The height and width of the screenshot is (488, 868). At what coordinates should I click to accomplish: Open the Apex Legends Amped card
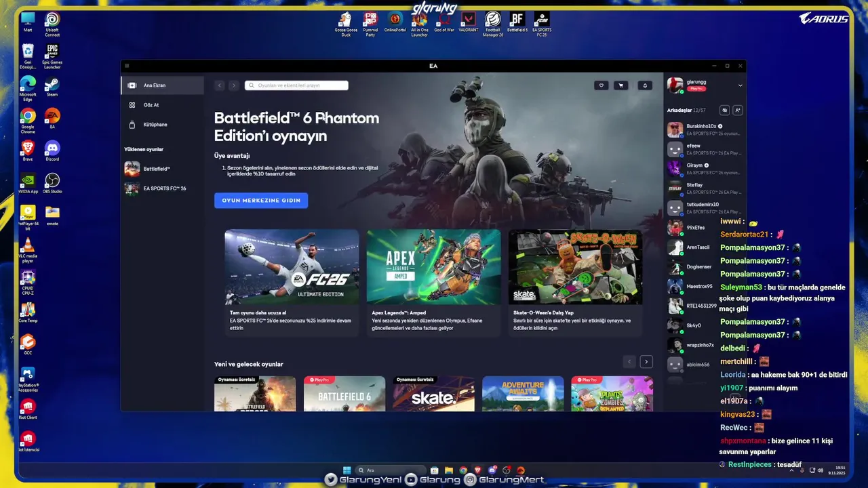(x=434, y=283)
